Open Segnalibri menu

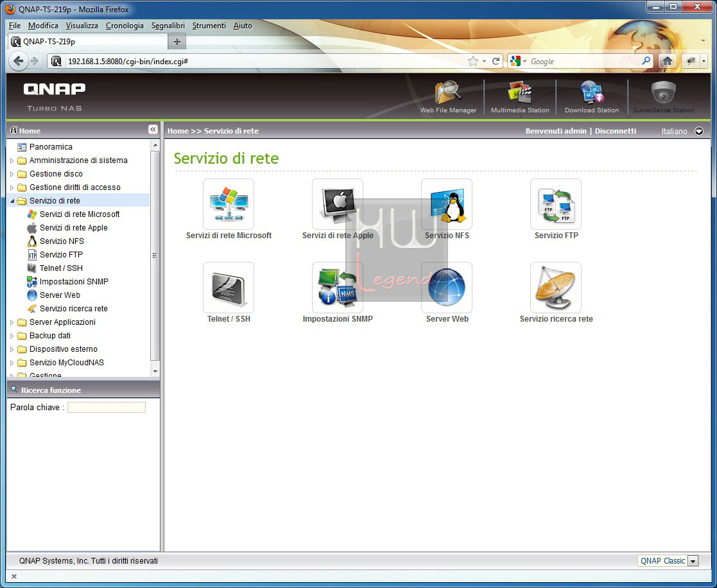(x=168, y=26)
